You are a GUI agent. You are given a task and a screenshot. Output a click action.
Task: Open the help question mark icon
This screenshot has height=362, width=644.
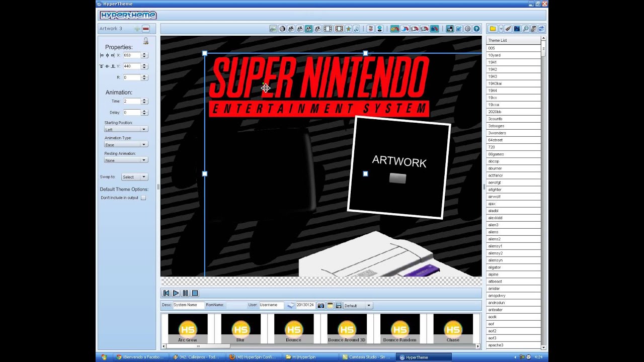coord(476,29)
